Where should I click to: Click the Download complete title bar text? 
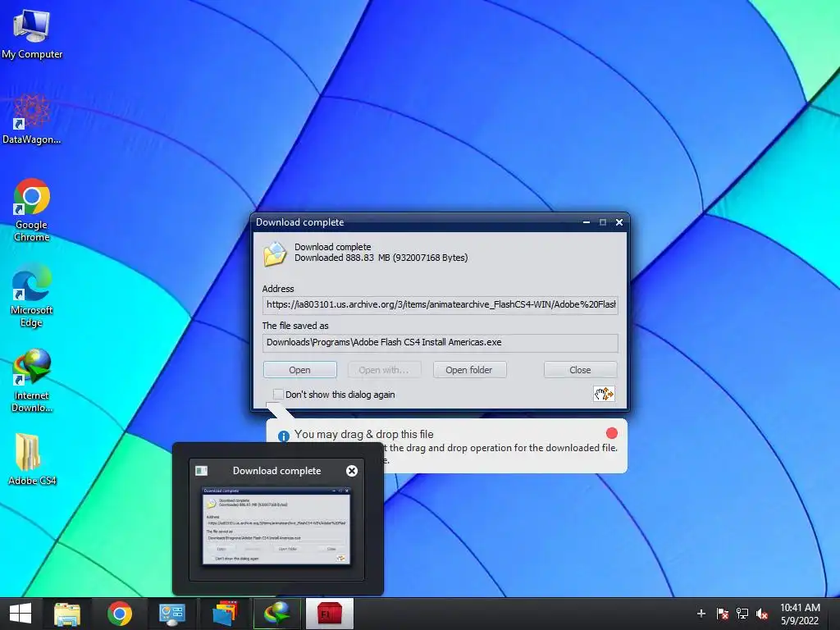tap(300, 222)
